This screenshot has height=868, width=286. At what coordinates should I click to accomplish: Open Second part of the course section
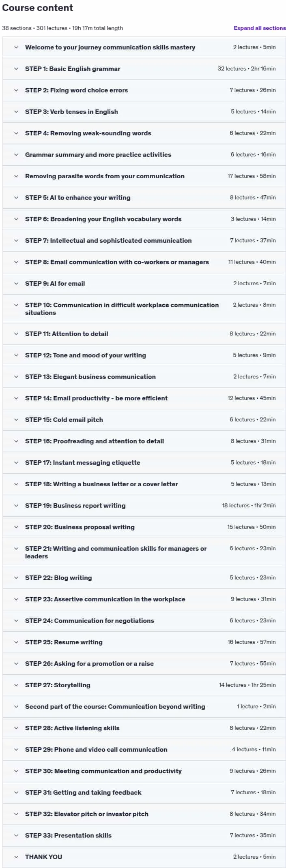tap(115, 707)
